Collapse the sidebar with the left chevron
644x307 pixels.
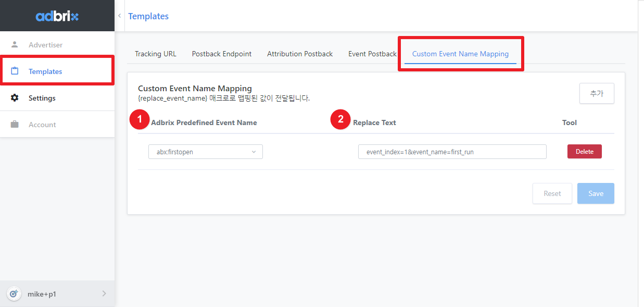coord(119,16)
